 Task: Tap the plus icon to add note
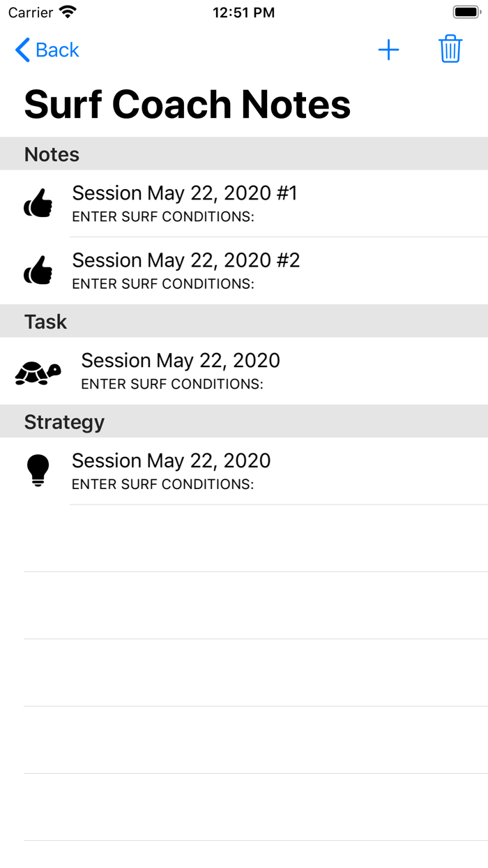388,50
